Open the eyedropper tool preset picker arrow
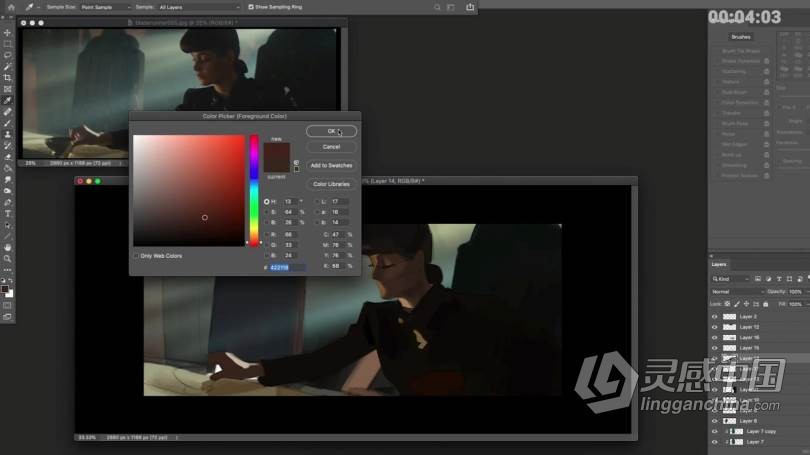Screen dimensions: 810x455 pyautogui.click(x=39, y=7)
